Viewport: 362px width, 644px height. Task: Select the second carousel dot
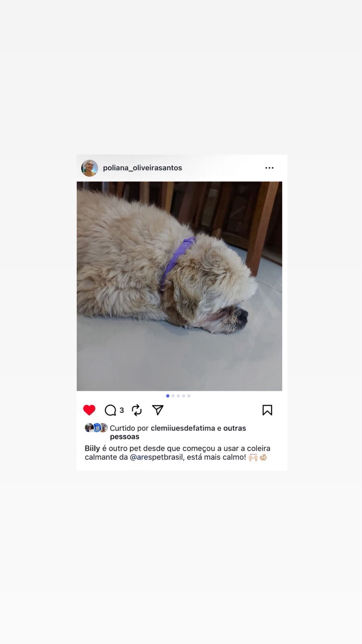tap(173, 396)
